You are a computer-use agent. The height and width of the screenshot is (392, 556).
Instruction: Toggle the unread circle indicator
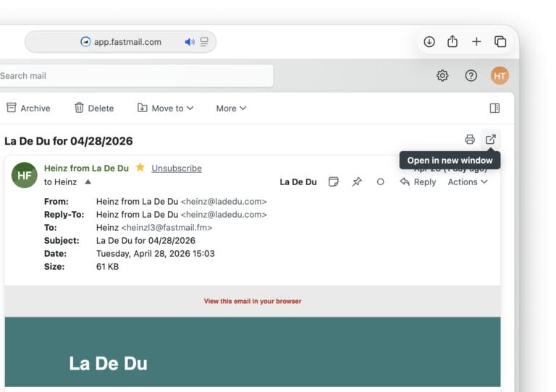380,182
